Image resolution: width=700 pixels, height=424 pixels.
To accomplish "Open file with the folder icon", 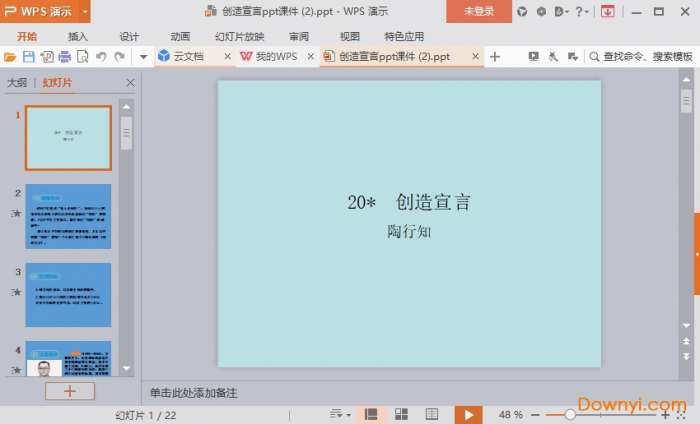I will click(10, 57).
